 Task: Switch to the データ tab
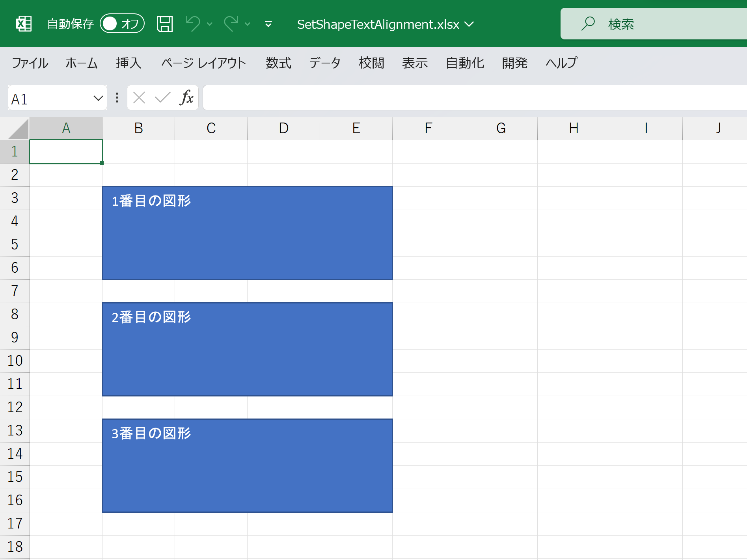point(325,63)
